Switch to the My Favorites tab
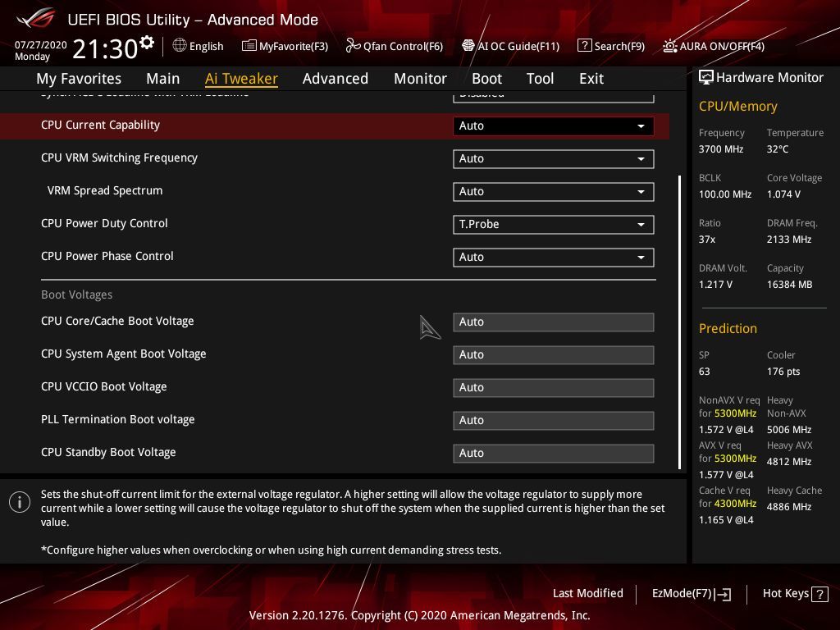Image resolution: width=840 pixels, height=630 pixels. (x=79, y=79)
